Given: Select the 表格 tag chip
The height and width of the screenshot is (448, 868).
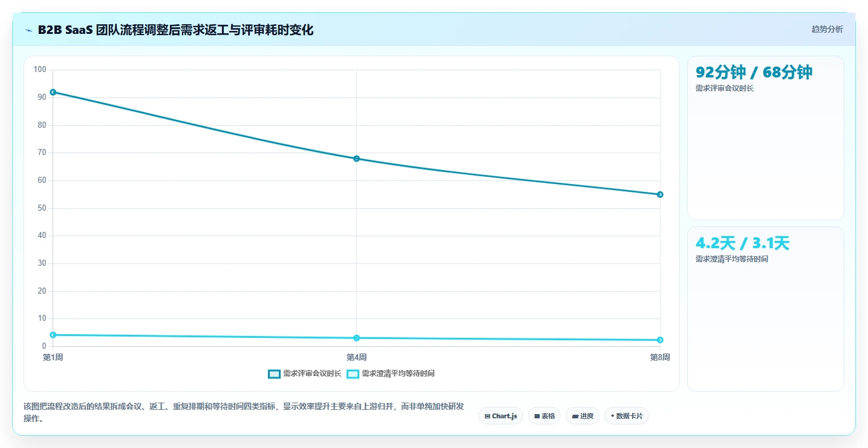Looking at the screenshot, I should pyautogui.click(x=544, y=416).
